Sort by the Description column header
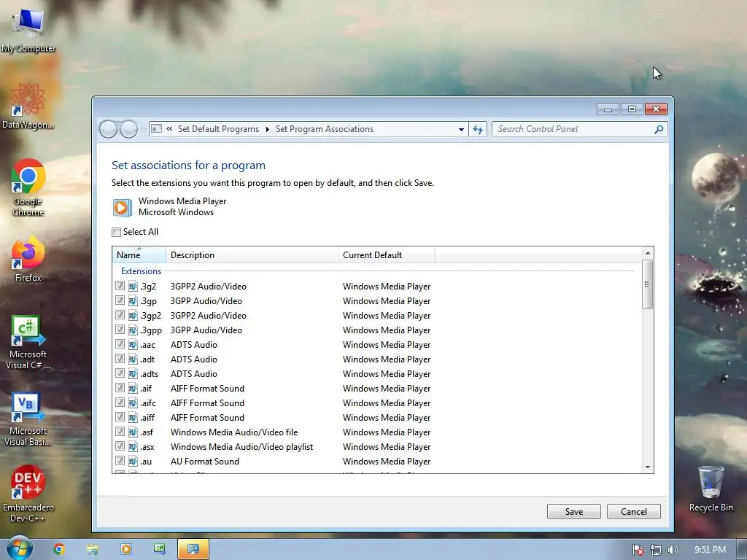This screenshot has height=560, width=747. [x=252, y=254]
